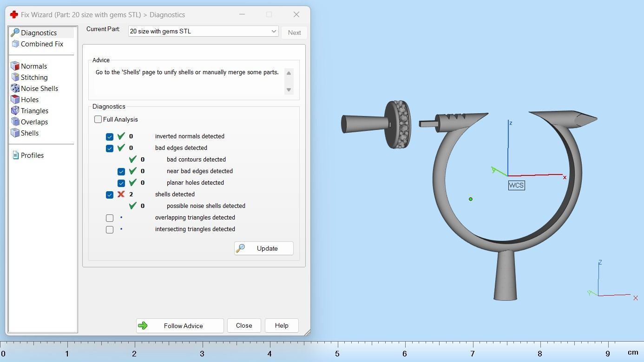Click the Next button
The image size is (644, 362).
294,32
